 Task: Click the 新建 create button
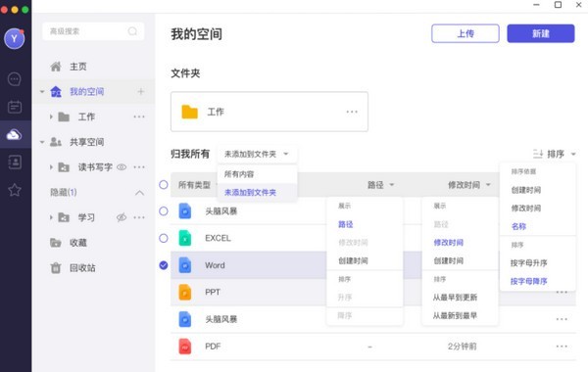click(541, 33)
